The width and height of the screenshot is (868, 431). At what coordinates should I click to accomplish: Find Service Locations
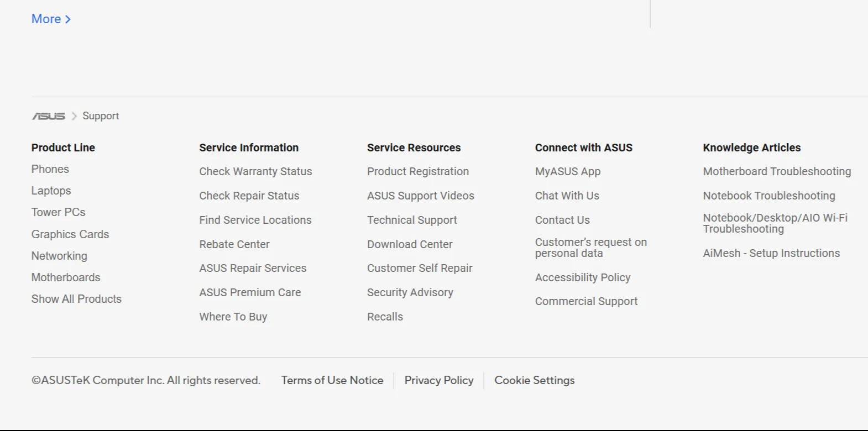coord(255,220)
